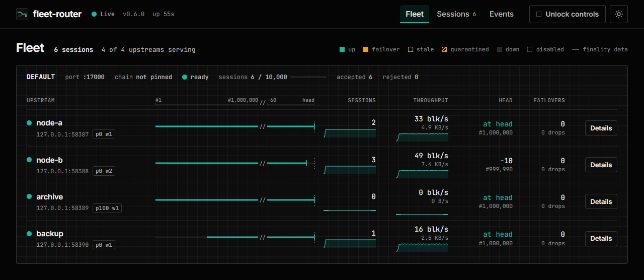Image resolution: width=644 pixels, height=280 pixels.
Task: Click sessions 6 / 10,000 capacity bar
Action: (x=308, y=77)
